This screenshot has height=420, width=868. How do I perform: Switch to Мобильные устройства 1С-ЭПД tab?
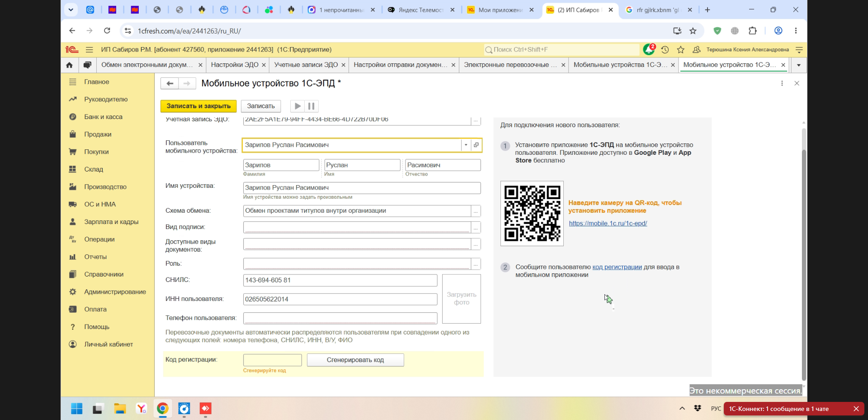tap(620, 65)
